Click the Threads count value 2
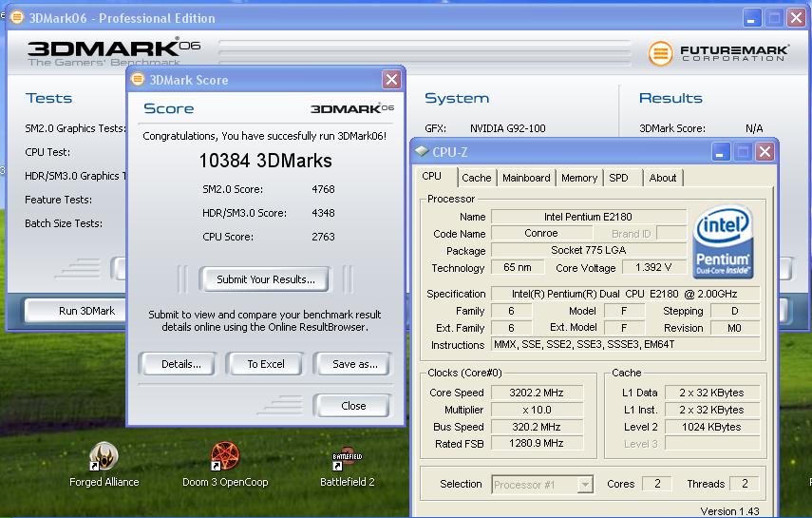812x518 pixels. tap(745, 484)
